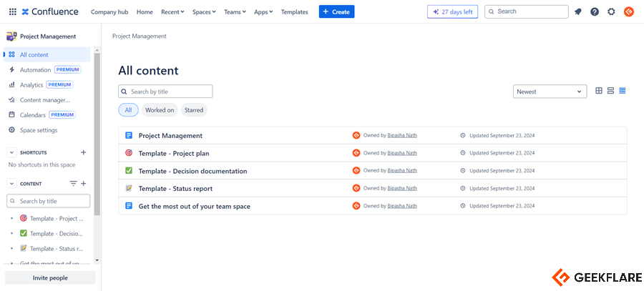
Task: Switch to the compact cards view icon
Action: click(610, 91)
